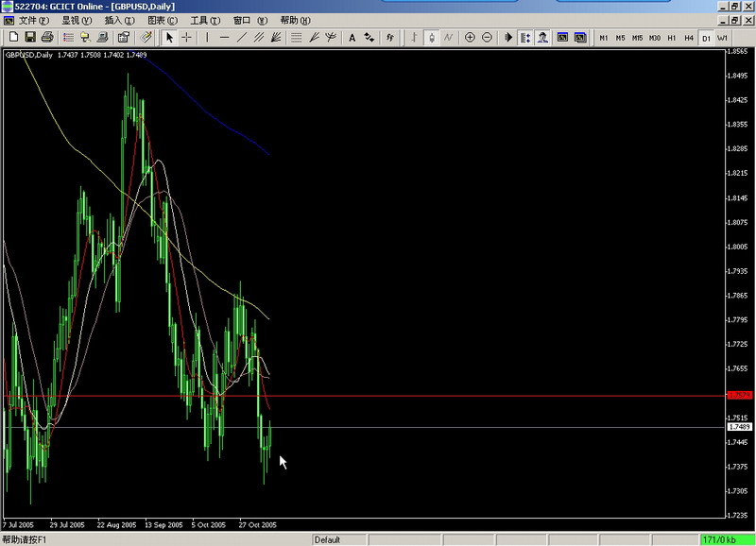Toggle auto-scroll with the arrow icon

508,38
